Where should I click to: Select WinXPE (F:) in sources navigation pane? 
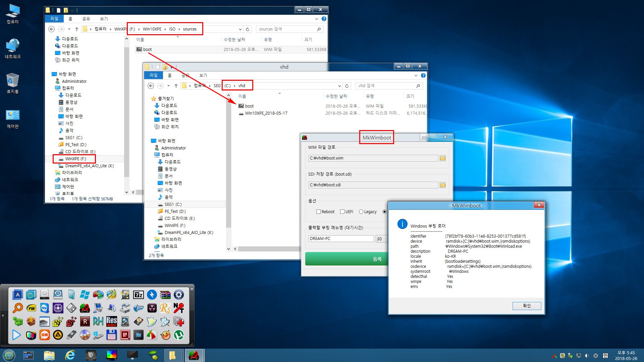click(x=75, y=159)
